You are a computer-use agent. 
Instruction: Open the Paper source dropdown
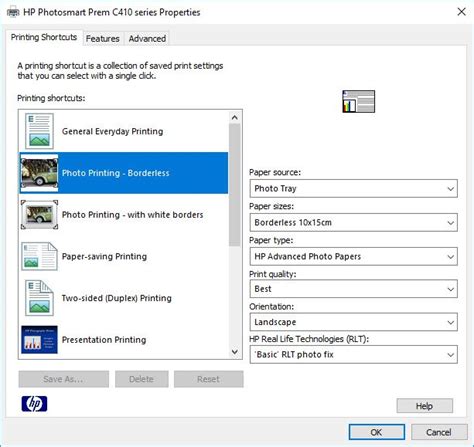[353, 189]
